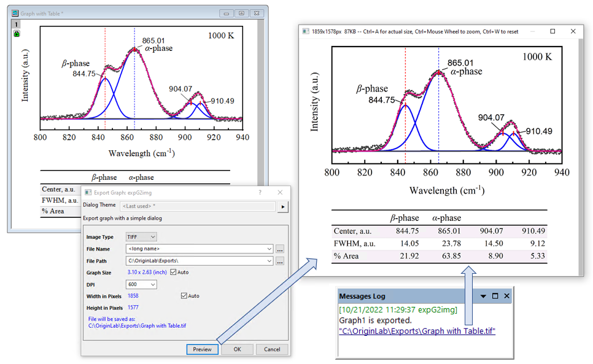Viewport: 593px width, 364px height.
Task: Expand the File Path dropdown list
Action: [269, 261]
